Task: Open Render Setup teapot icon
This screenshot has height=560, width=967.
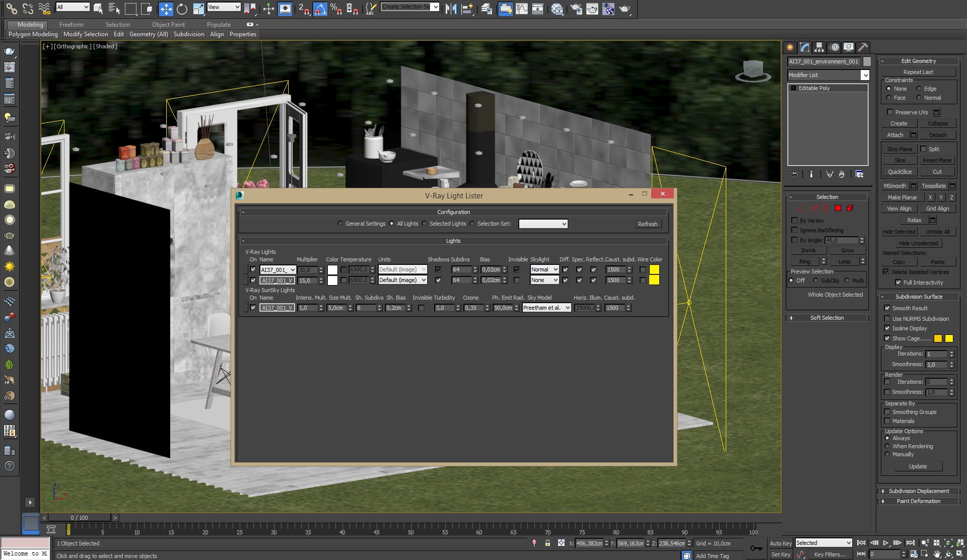Action: point(576,9)
